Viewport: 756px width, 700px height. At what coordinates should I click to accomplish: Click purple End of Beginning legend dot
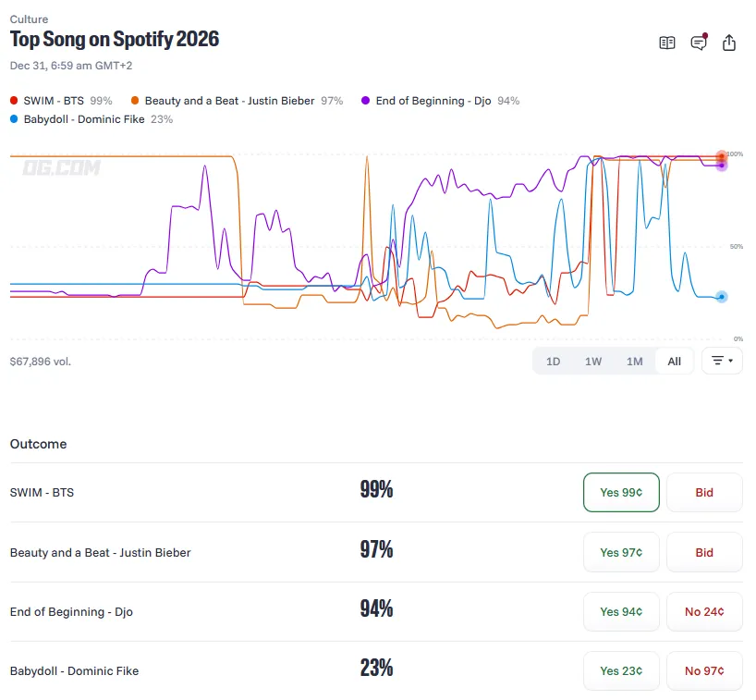point(365,101)
